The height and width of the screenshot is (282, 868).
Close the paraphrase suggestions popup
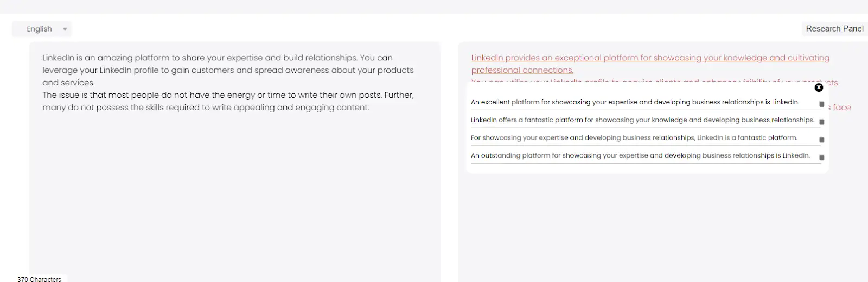click(x=819, y=87)
